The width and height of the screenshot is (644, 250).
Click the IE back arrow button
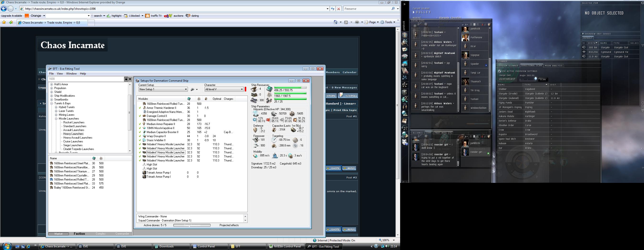click(4, 9)
